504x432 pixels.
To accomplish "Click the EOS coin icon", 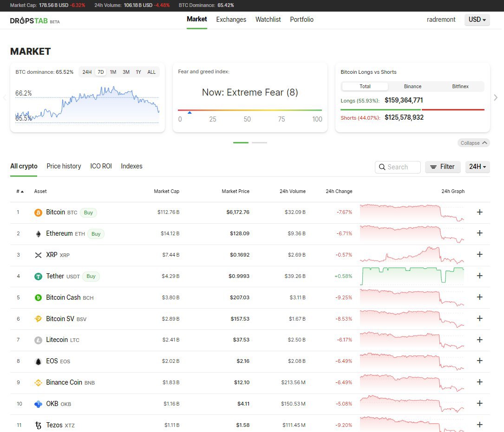I will coord(38,361).
